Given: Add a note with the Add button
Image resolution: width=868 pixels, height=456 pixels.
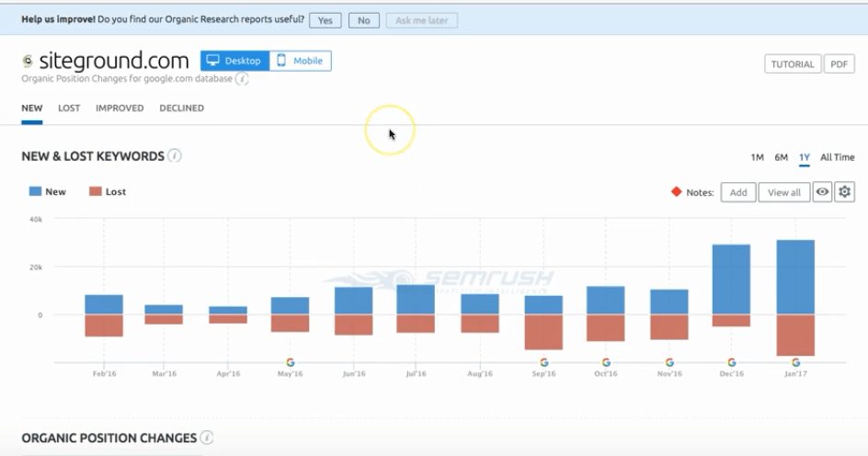Looking at the screenshot, I should (x=738, y=192).
